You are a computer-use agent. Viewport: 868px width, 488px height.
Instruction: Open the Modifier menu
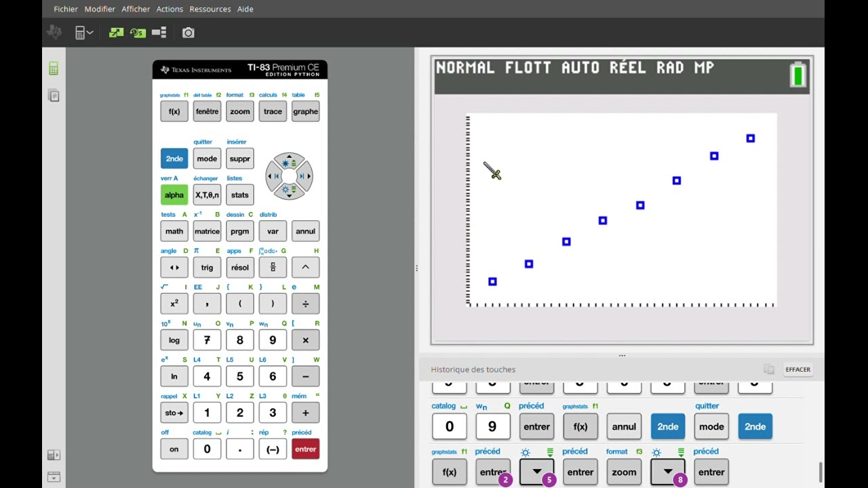(100, 9)
